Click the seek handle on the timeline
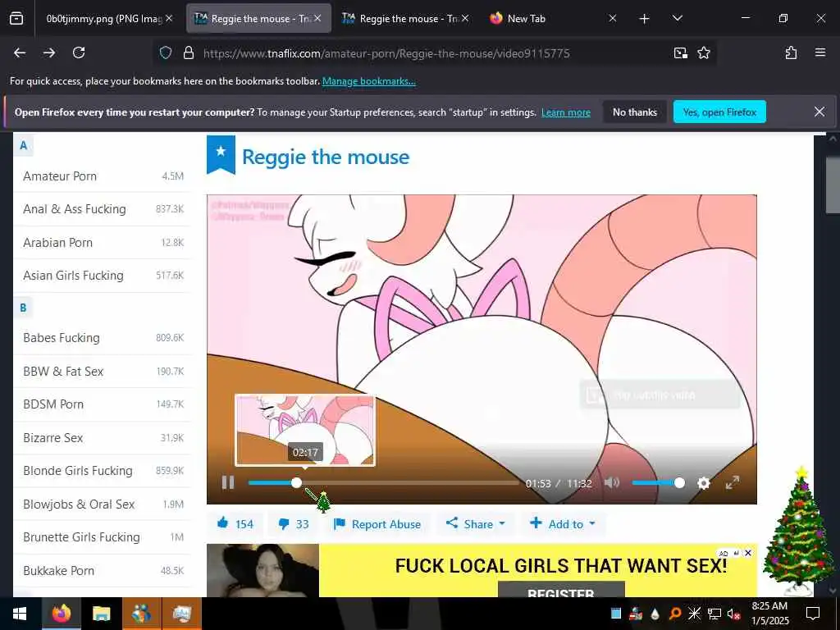The width and height of the screenshot is (840, 630). click(x=296, y=482)
